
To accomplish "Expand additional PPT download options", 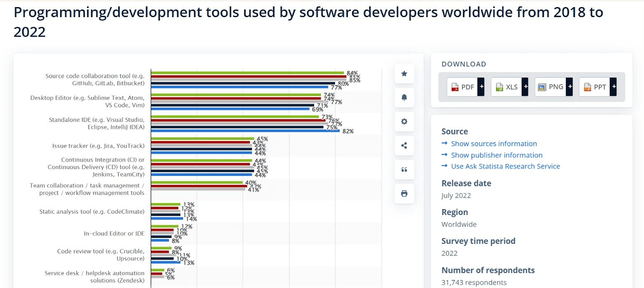I will pos(614,87).
